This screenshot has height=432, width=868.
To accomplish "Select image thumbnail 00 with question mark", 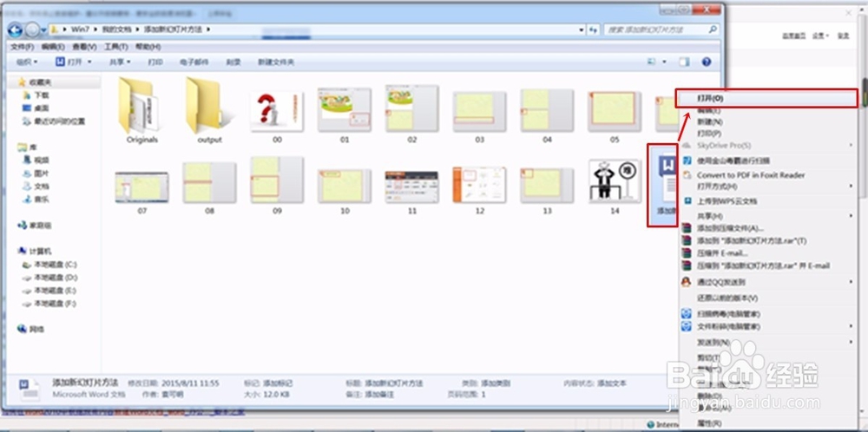I will (277, 111).
